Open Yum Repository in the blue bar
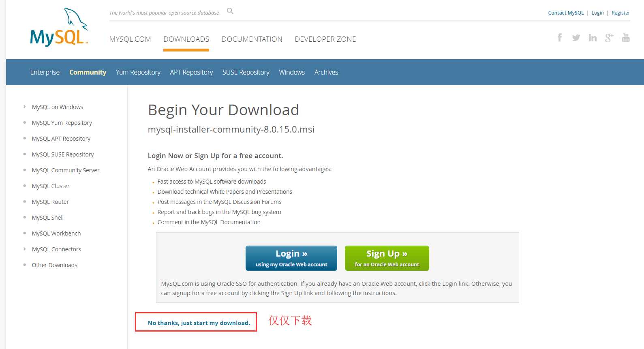644x349 pixels. pyautogui.click(x=138, y=72)
